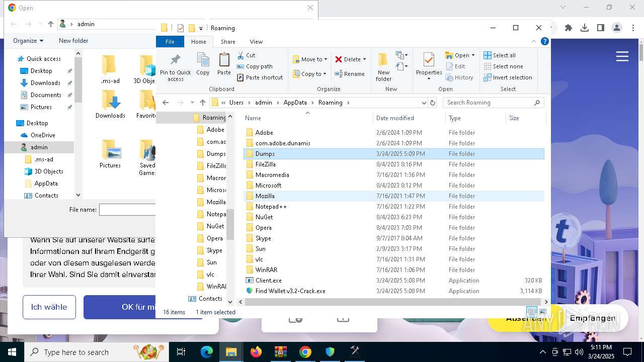
Task: Click the Paste ribbon icon
Action: [x=224, y=60]
